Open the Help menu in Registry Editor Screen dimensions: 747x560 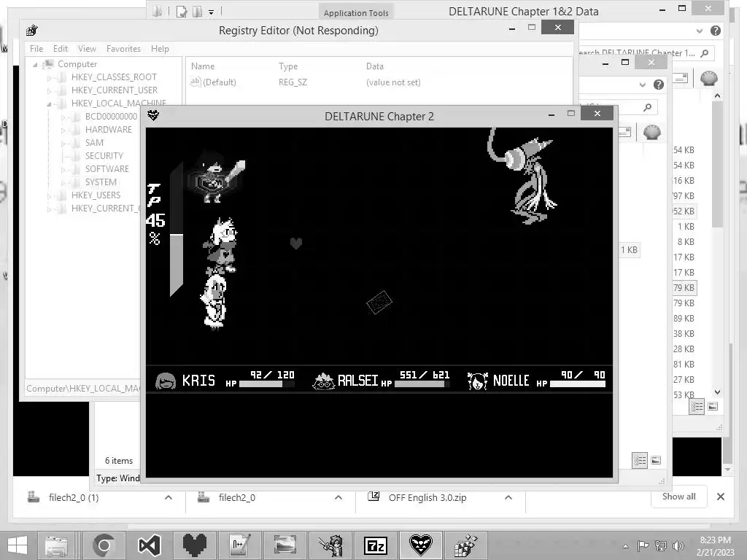(160, 49)
